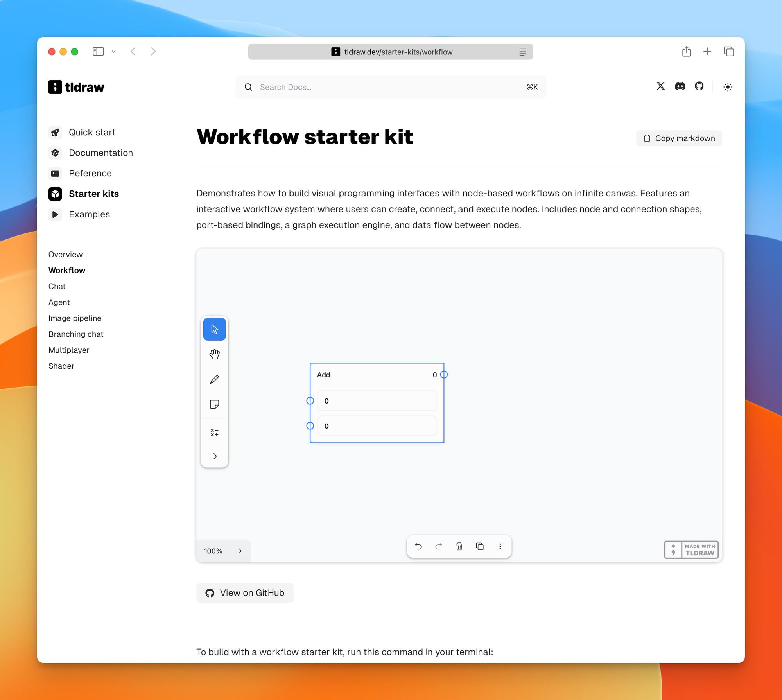Click the first input port of Add node
Image resolution: width=782 pixels, height=700 pixels.
tap(310, 401)
